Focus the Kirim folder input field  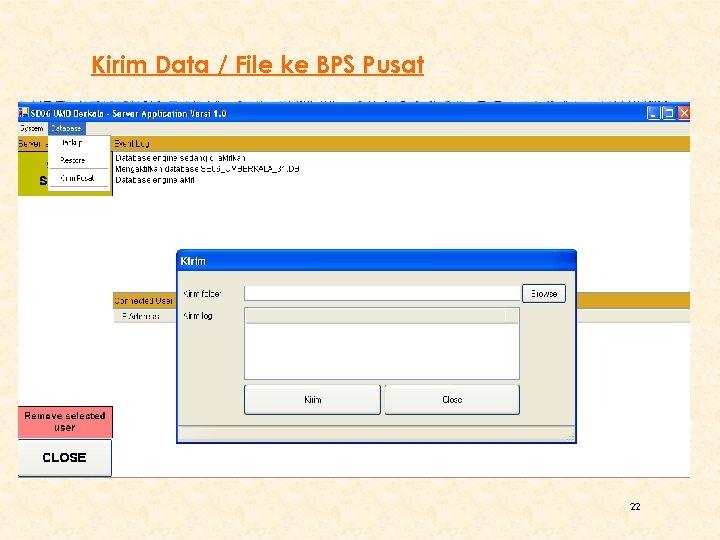[382, 293]
